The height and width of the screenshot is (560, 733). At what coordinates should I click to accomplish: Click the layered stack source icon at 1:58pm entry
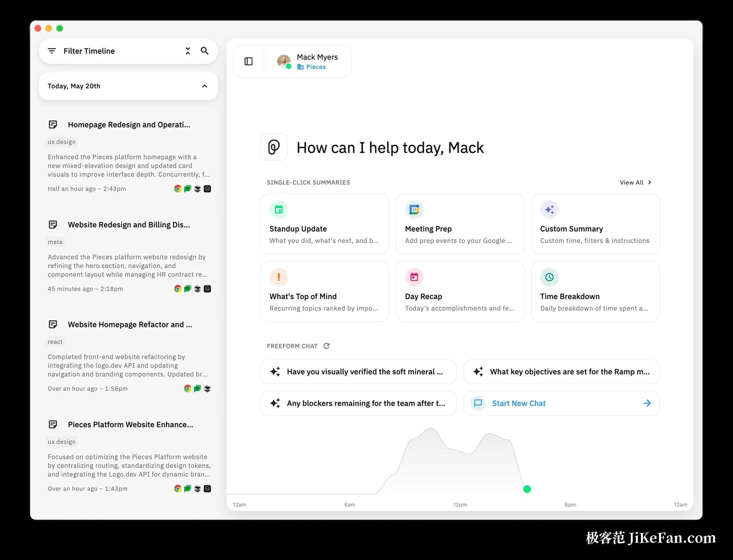(207, 388)
